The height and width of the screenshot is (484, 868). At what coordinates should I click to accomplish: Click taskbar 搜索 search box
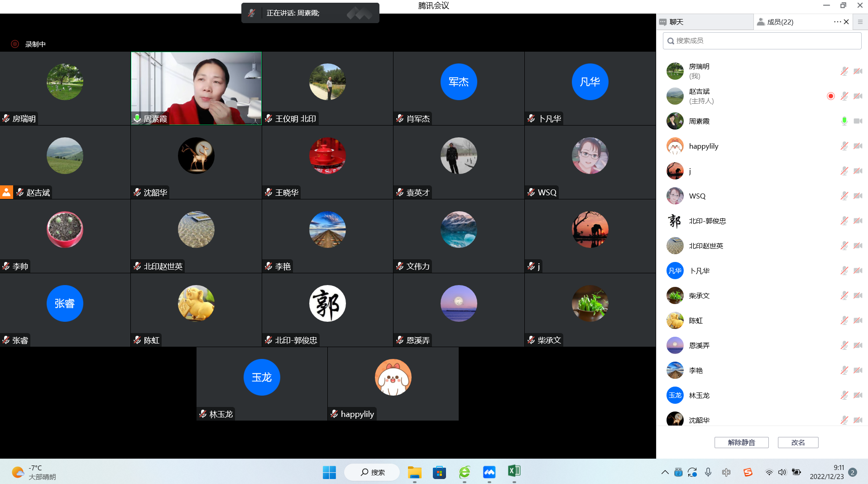(x=372, y=472)
